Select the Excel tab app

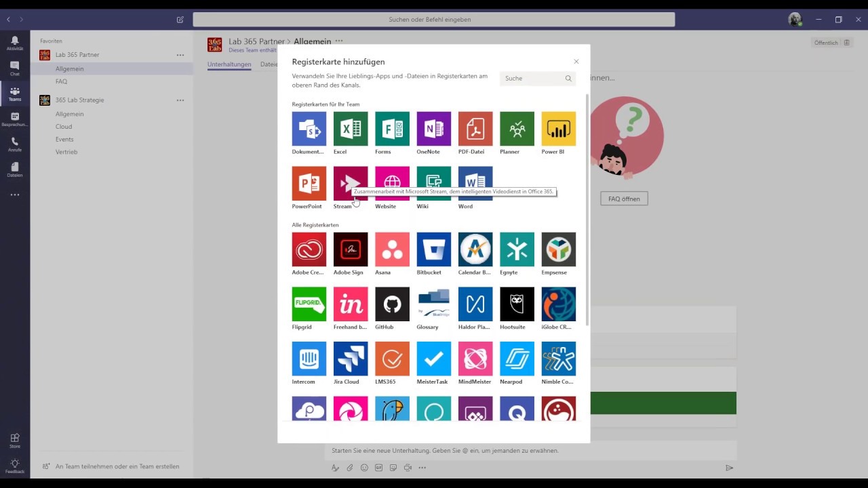(x=351, y=129)
